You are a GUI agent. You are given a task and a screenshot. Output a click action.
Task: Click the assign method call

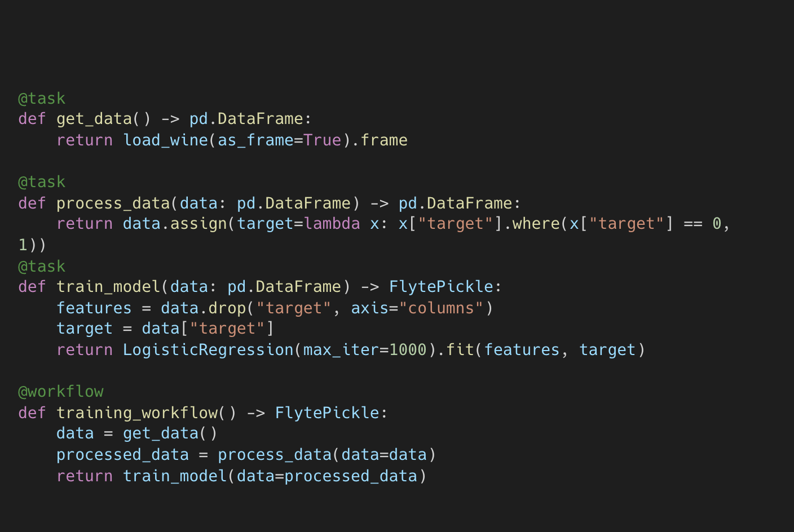[198, 224]
